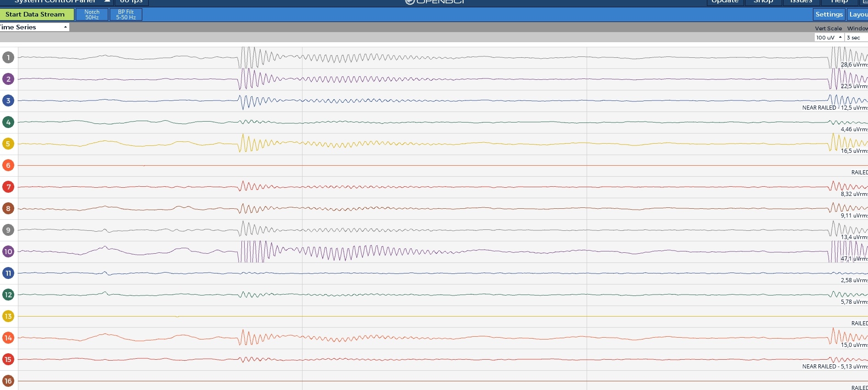Click the 13,4 uVrms reading on channel 9
The image size is (868, 390).
(x=854, y=237)
